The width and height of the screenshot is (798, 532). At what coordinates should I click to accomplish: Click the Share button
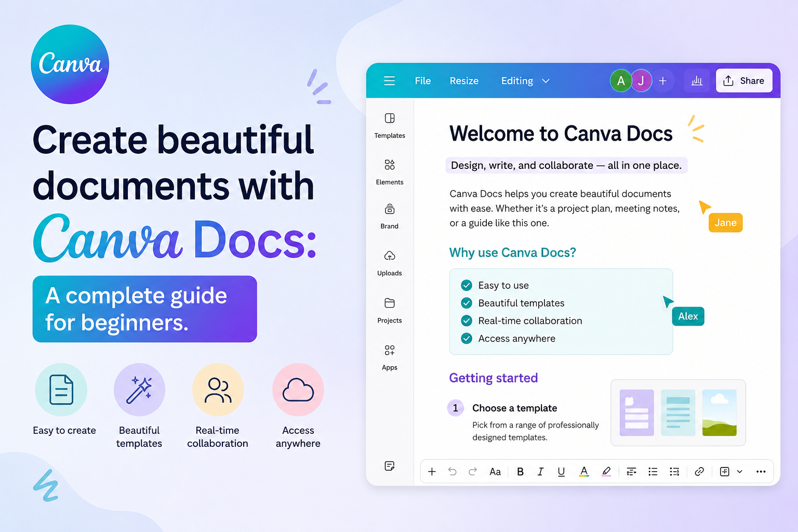click(x=744, y=81)
